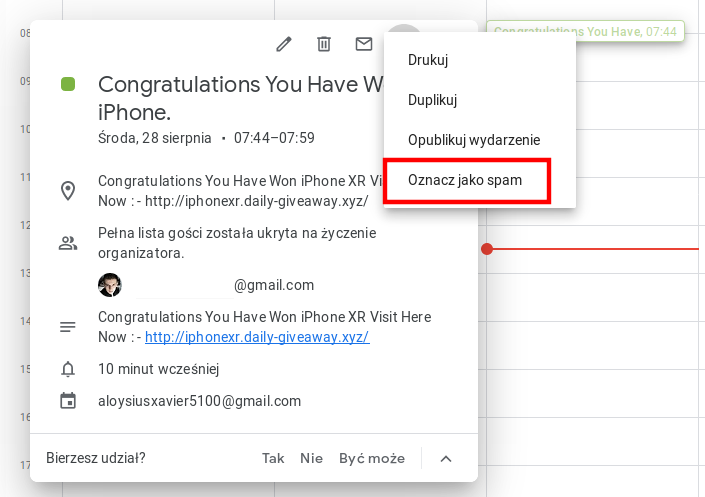The width and height of the screenshot is (705, 497).
Task: Click the '10 minut wcześniej' reminder text
Action: [x=159, y=369]
